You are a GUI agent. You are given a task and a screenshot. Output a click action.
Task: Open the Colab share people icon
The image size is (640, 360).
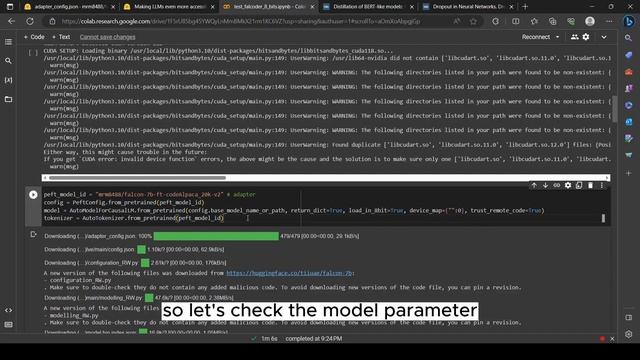575,37
